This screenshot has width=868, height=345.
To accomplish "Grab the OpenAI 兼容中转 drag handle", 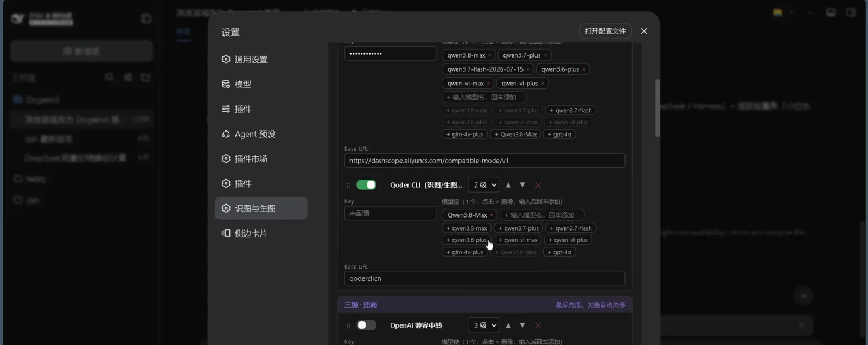I will (348, 325).
